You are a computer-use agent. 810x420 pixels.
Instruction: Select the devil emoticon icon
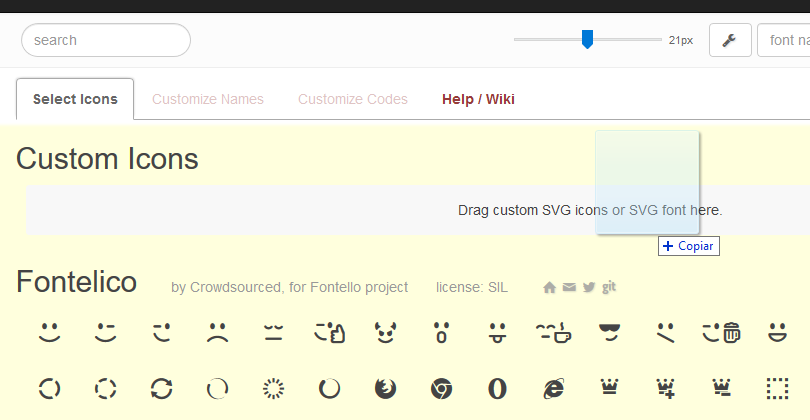pos(385,333)
